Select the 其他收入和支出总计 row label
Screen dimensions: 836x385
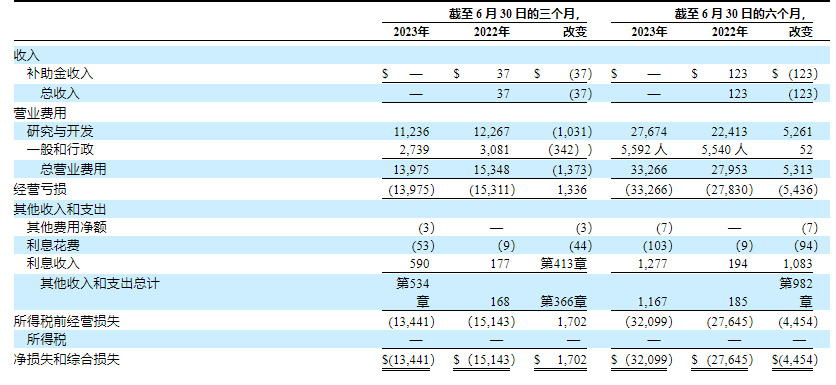100,283
